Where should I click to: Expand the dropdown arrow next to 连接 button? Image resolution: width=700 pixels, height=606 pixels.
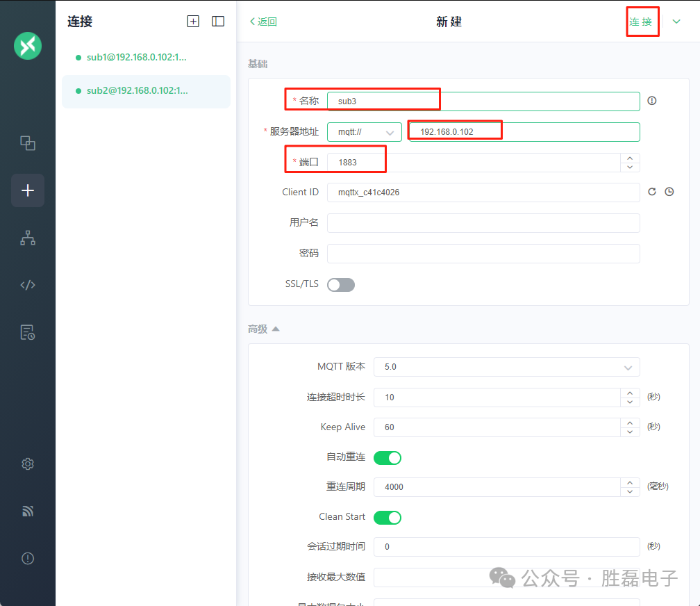[x=676, y=22]
